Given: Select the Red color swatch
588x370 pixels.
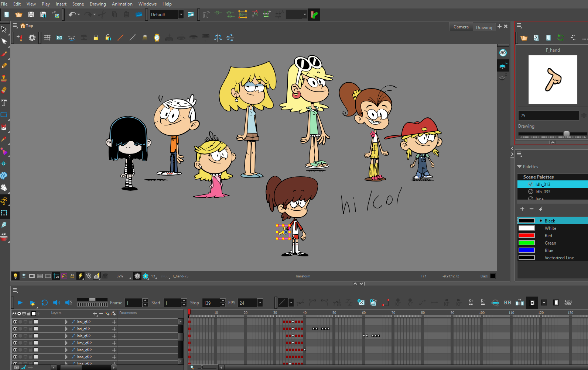Looking at the screenshot, I should 527,236.
